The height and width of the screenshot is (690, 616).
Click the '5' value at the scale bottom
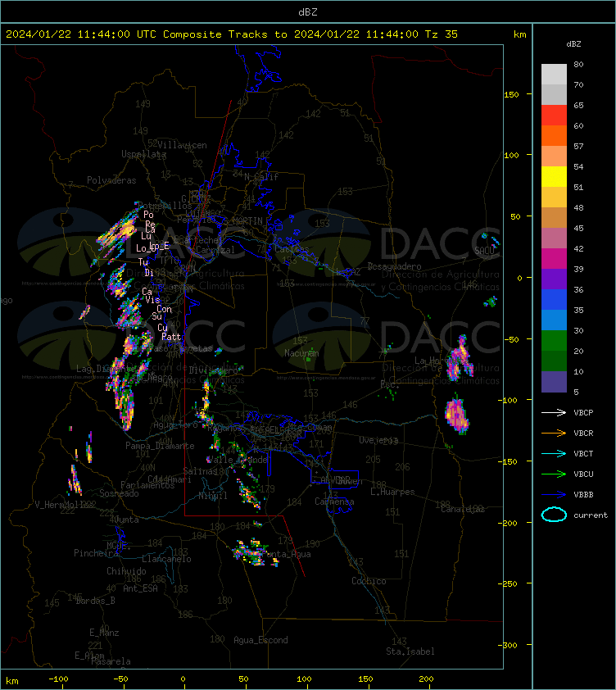pos(576,392)
